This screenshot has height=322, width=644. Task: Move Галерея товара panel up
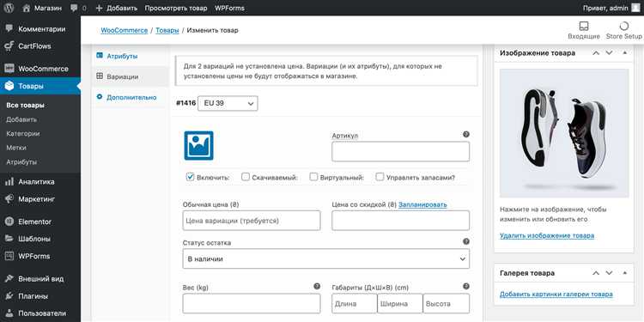click(x=596, y=273)
